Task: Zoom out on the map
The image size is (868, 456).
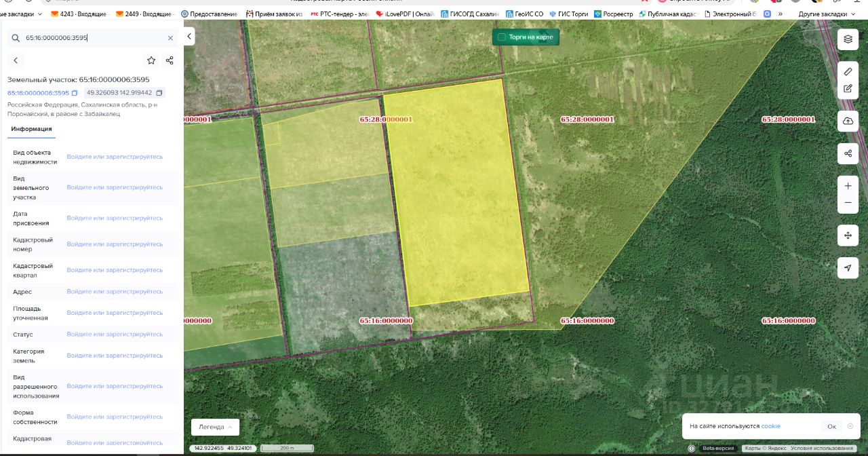Action: point(848,203)
